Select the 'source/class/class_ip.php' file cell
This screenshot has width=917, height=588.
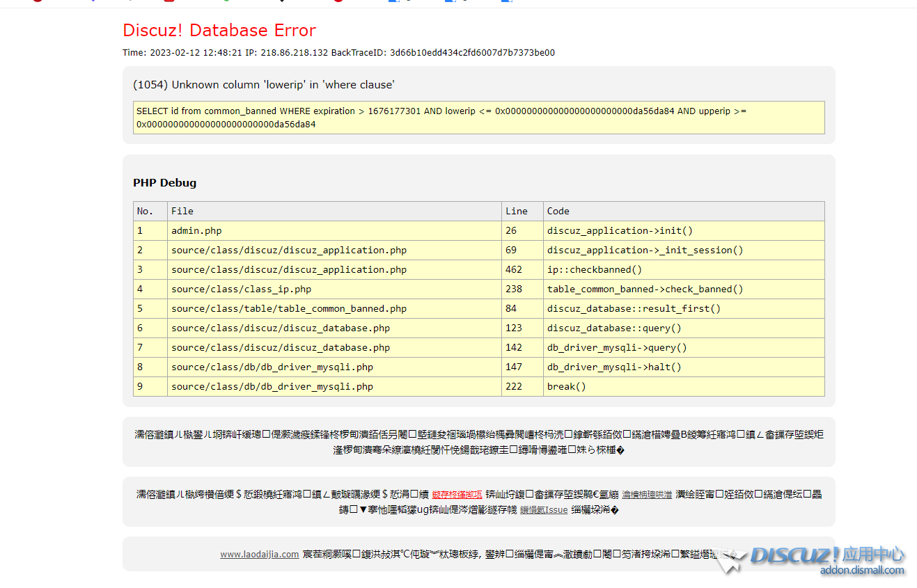click(334, 289)
